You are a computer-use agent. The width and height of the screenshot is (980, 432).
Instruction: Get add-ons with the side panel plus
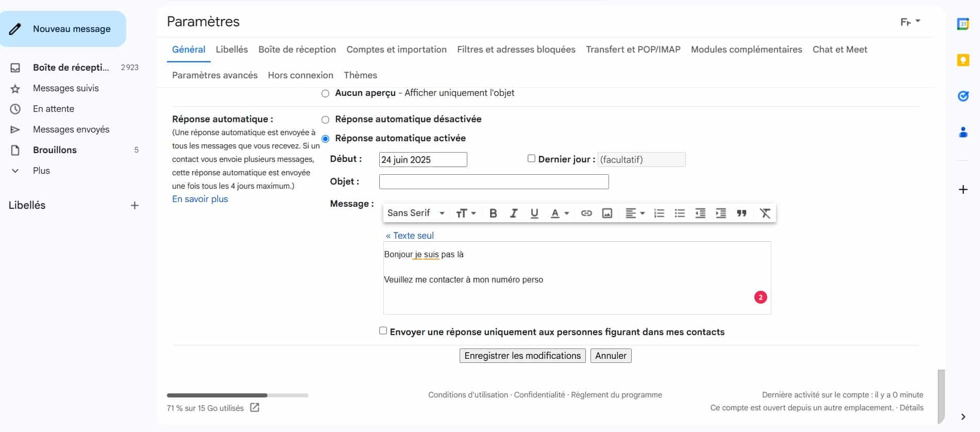[963, 190]
